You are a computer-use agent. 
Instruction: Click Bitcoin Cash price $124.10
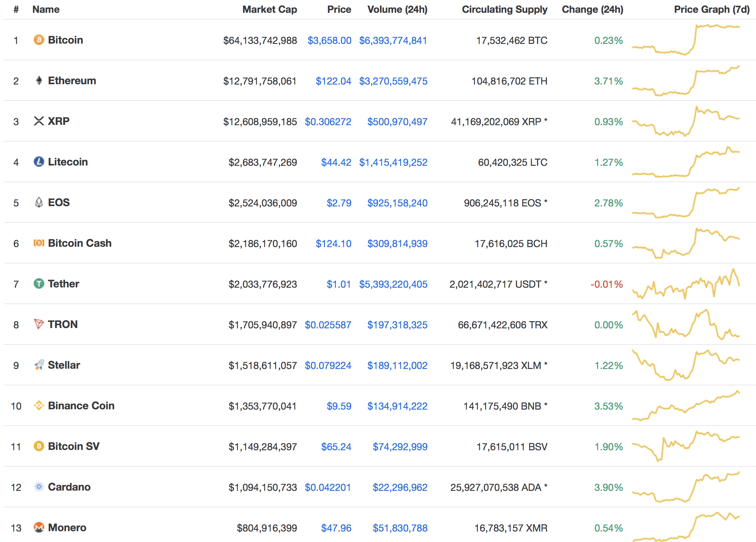tap(333, 244)
